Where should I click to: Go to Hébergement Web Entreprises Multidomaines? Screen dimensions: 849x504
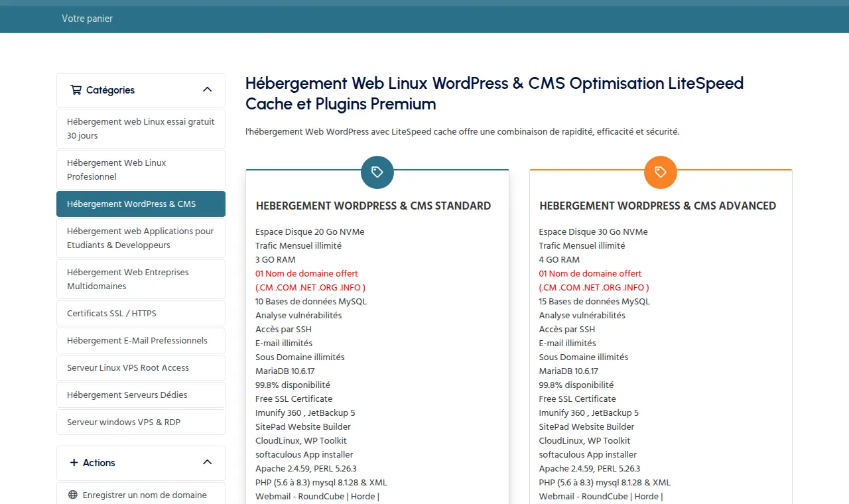tap(141, 279)
